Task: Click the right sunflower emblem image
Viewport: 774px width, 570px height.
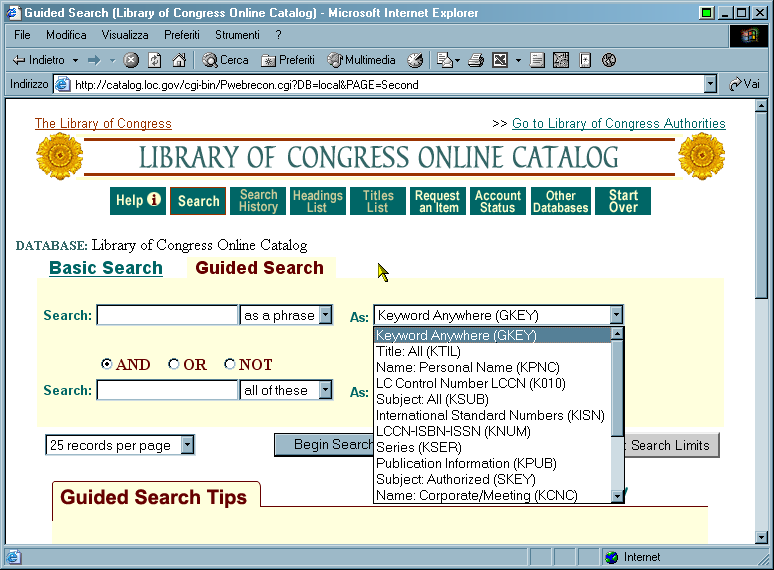Action: point(701,156)
